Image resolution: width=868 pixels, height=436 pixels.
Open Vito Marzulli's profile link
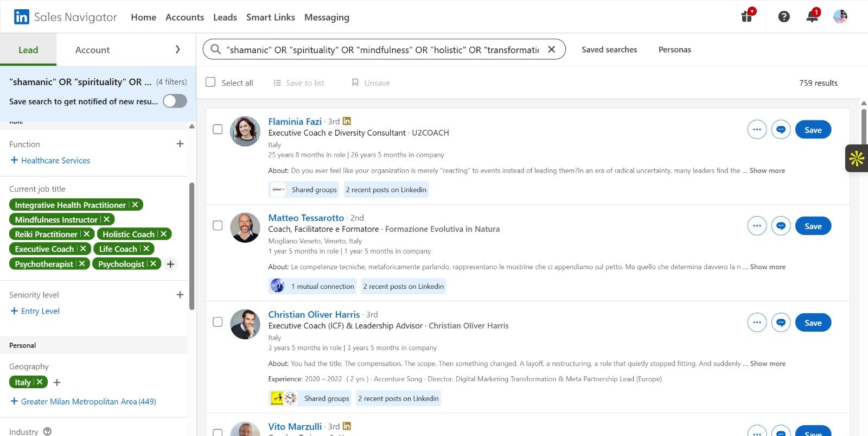coord(295,426)
